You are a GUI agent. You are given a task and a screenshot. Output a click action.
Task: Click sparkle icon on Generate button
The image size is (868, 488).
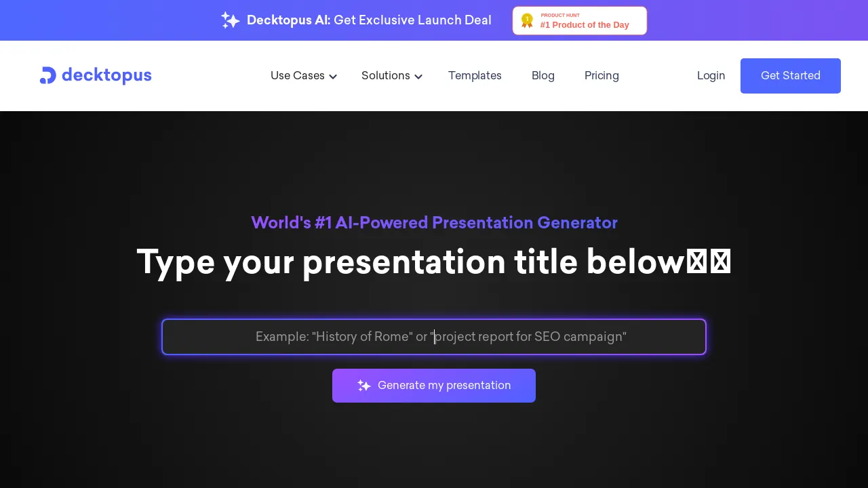tap(364, 386)
